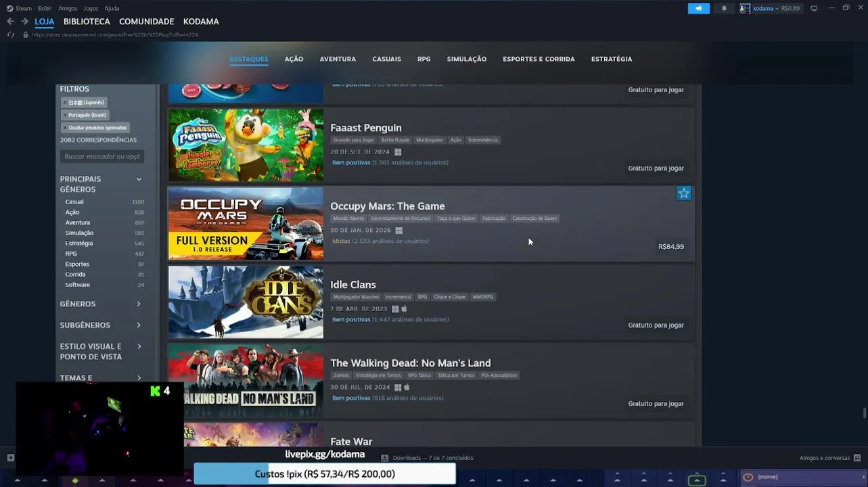
Task: Click the store URL address text
Action: [115, 34]
